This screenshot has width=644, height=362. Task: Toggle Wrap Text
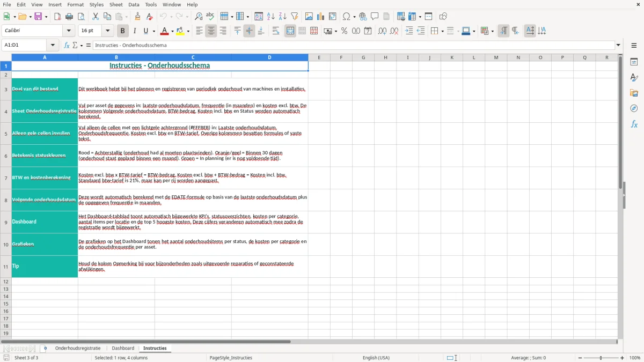coord(276,31)
